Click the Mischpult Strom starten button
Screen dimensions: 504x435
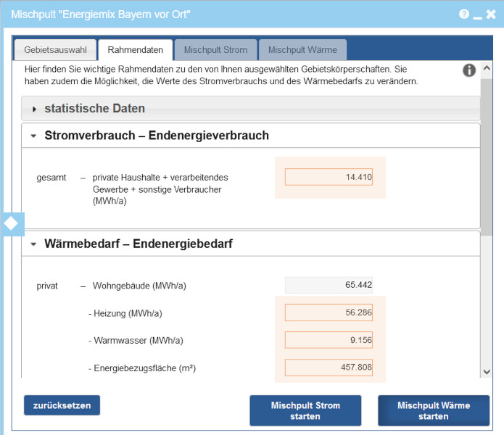point(305,411)
